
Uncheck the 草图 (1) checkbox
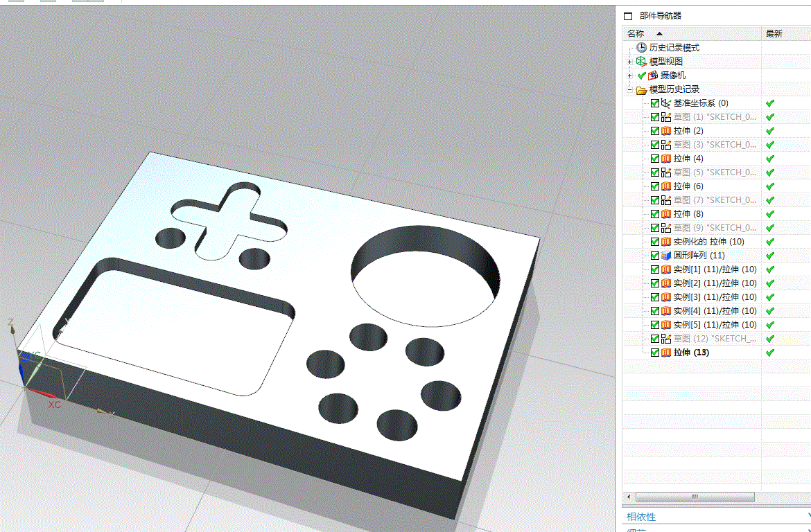coord(655,117)
